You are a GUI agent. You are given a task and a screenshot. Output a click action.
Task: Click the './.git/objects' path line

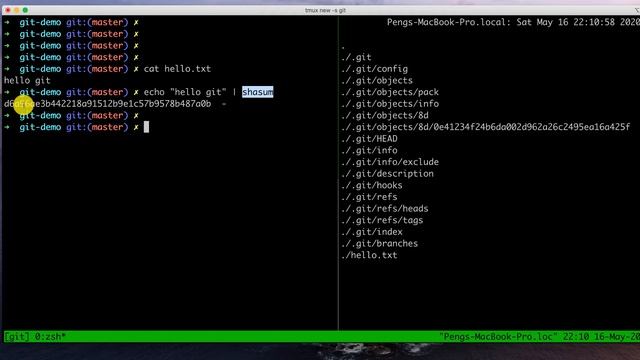(x=377, y=80)
